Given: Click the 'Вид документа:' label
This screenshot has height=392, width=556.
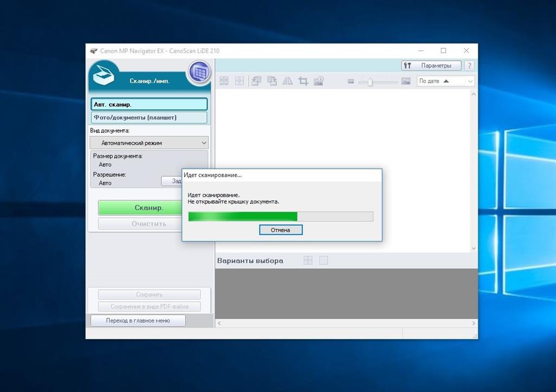Looking at the screenshot, I should (x=110, y=130).
